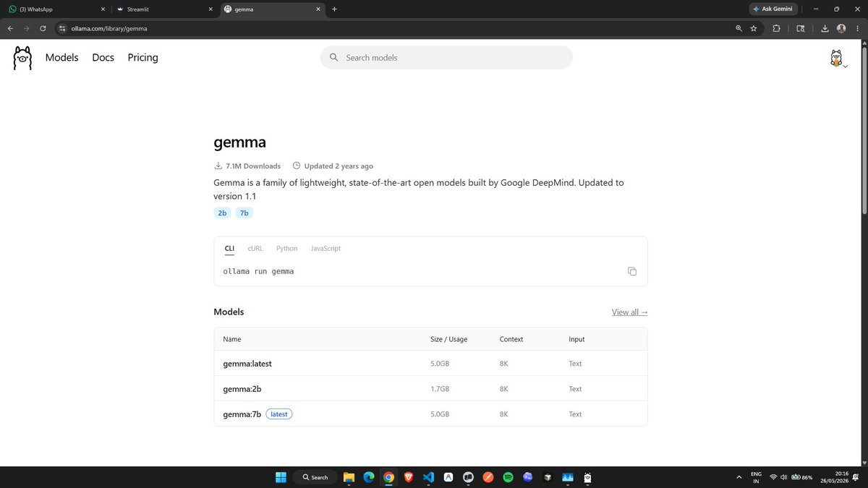Click the Ollama llama logo
The height and width of the screenshot is (488, 868).
22,58
